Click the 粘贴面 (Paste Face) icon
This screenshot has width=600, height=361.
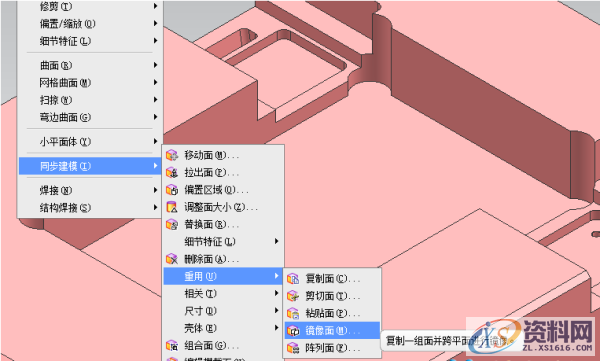(293, 314)
